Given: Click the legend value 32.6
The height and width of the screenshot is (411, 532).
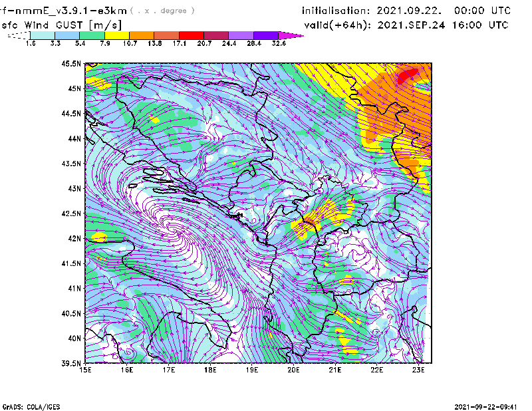Looking at the screenshot, I should coord(279,43).
